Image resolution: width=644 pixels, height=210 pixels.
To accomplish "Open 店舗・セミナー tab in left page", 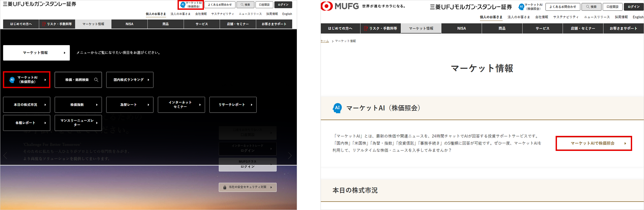I will point(238,24).
